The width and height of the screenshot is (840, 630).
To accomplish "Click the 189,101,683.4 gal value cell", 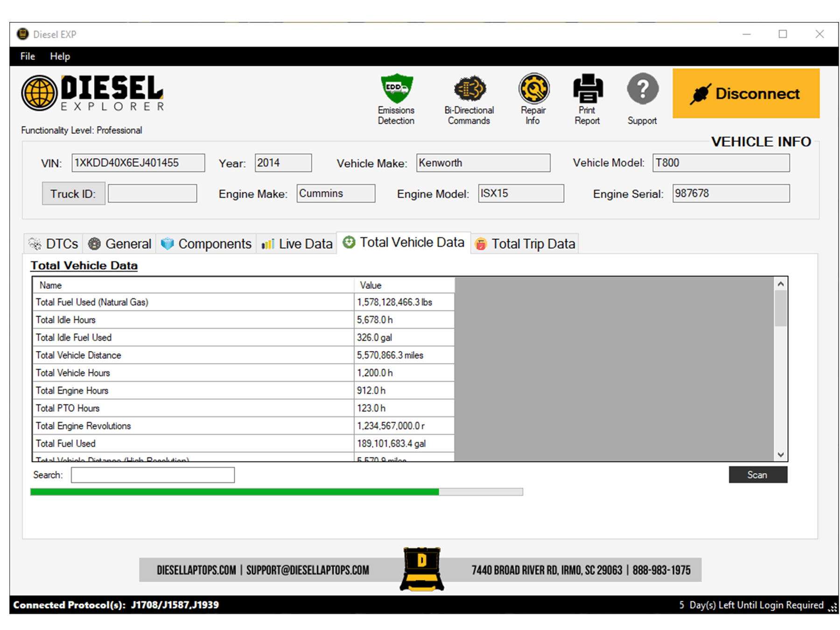I will tap(405, 444).
